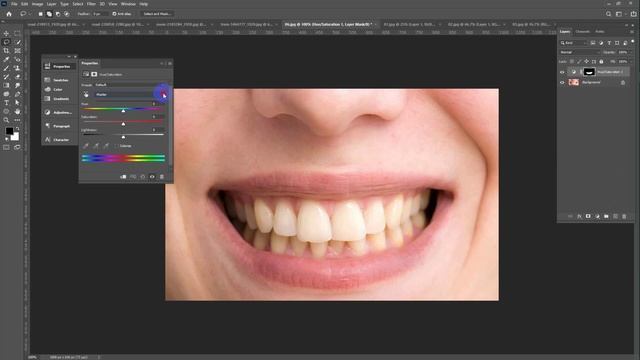This screenshot has height=360, width=640.
Task: Create new layer in Layers panel
Action: point(615,216)
